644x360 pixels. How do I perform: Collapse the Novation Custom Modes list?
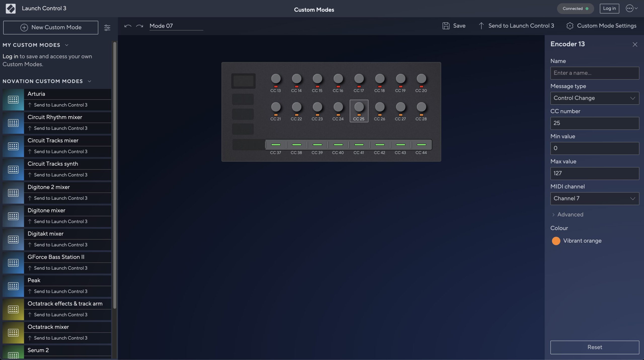pos(90,81)
